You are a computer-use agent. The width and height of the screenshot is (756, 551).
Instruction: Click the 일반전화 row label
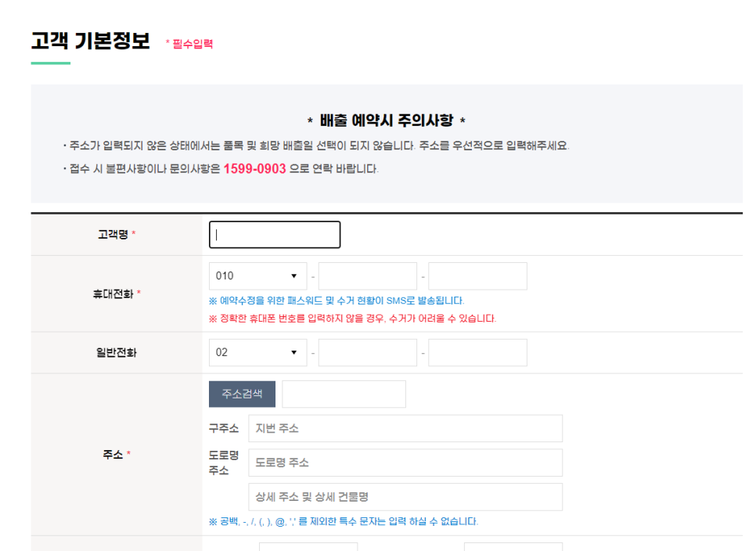pyautogui.click(x=116, y=352)
